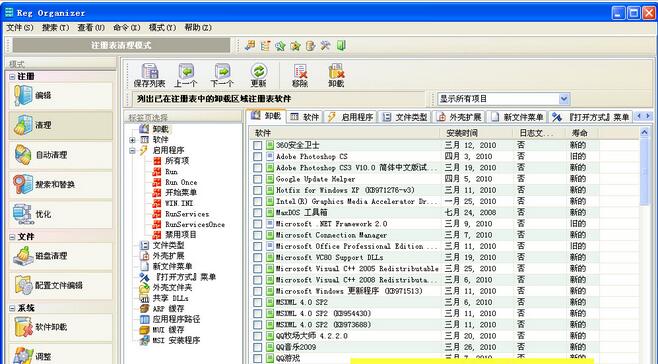Click the first green star icon in top toolbar
Screen dimensions: 658x364
[280, 45]
